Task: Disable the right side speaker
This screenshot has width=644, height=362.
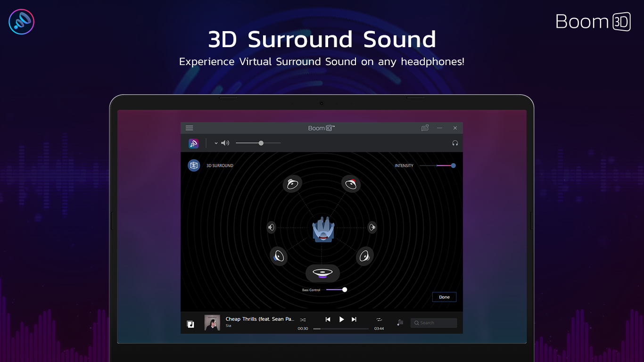Action: [x=372, y=227]
